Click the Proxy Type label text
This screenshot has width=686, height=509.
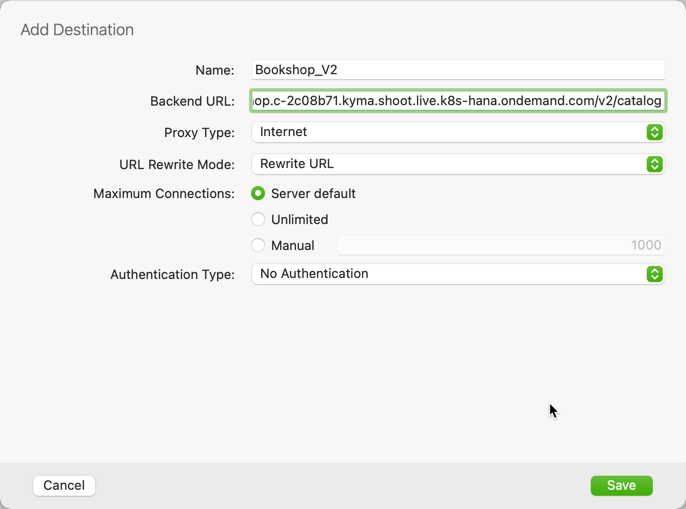(x=199, y=132)
